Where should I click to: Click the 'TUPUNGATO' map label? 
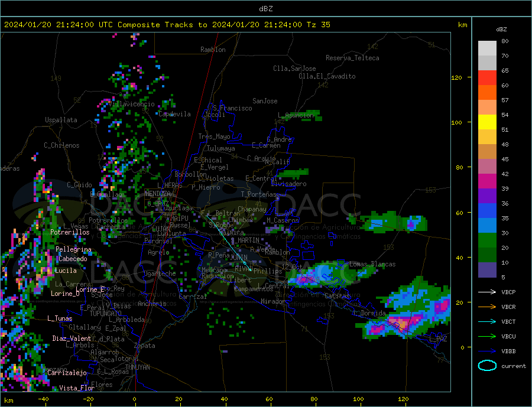106,314
